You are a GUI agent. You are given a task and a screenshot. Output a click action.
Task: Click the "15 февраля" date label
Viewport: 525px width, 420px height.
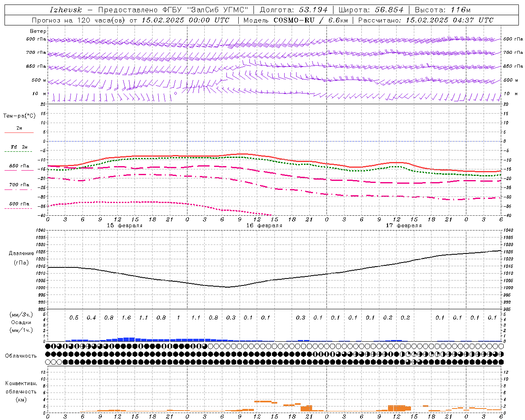pyautogui.click(x=125, y=226)
